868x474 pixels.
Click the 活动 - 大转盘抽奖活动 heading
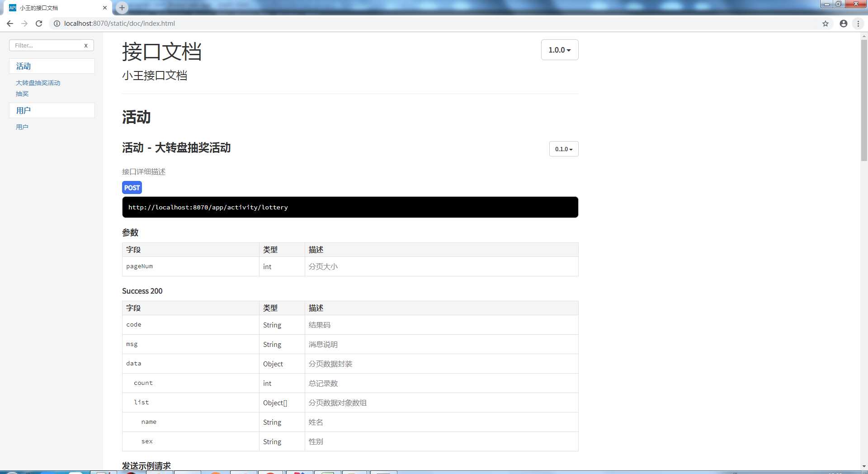pos(176,147)
